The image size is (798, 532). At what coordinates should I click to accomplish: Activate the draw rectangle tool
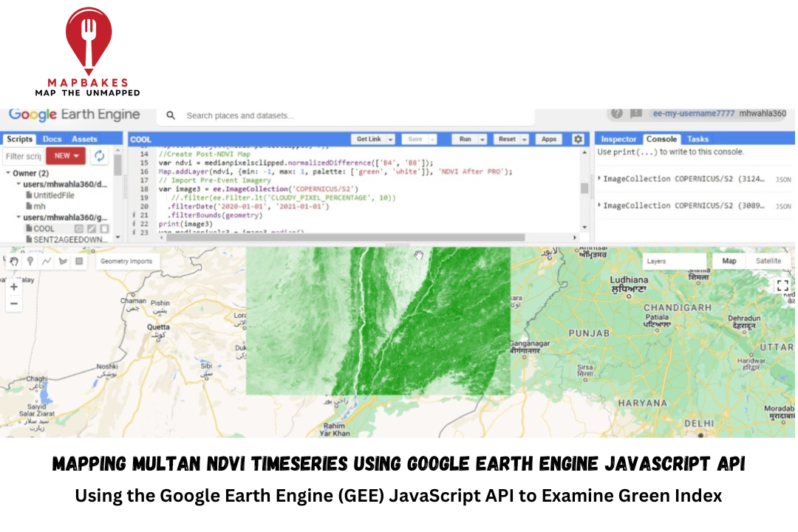click(79, 261)
